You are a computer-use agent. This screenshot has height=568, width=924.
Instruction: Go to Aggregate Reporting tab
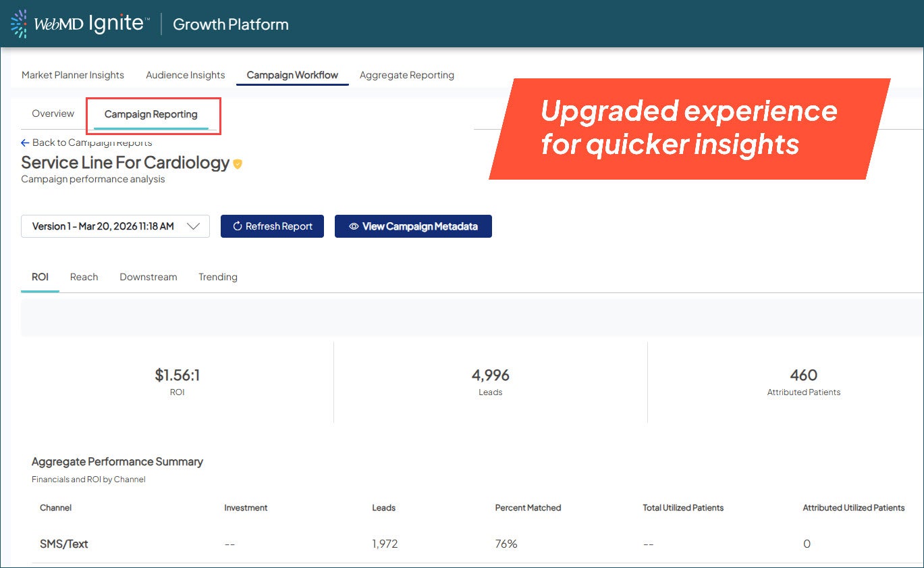click(x=406, y=75)
